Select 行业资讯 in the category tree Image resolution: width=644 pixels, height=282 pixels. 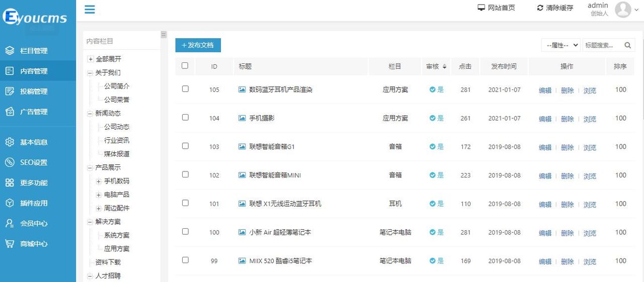pos(117,140)
